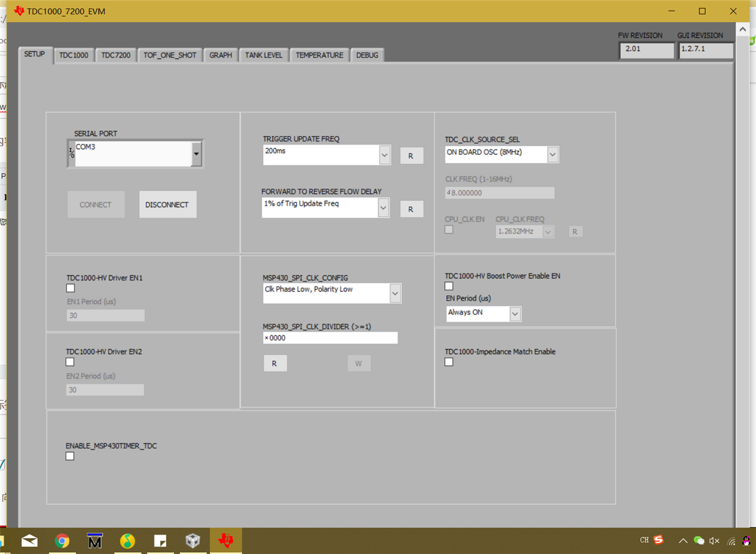Toggle TDC1000-HV Boost Power Enable EN

coord(449,286)
